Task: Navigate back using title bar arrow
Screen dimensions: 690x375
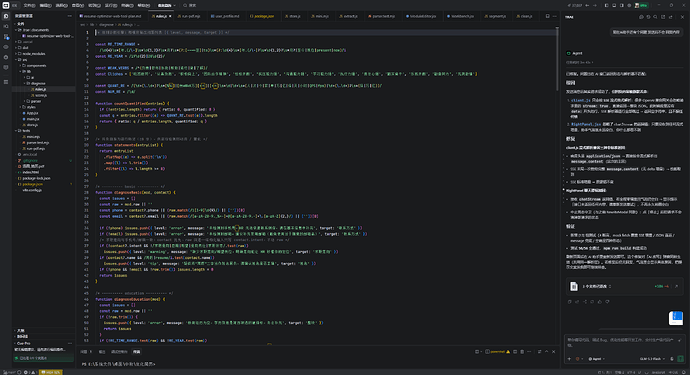Action: (587, 5)
